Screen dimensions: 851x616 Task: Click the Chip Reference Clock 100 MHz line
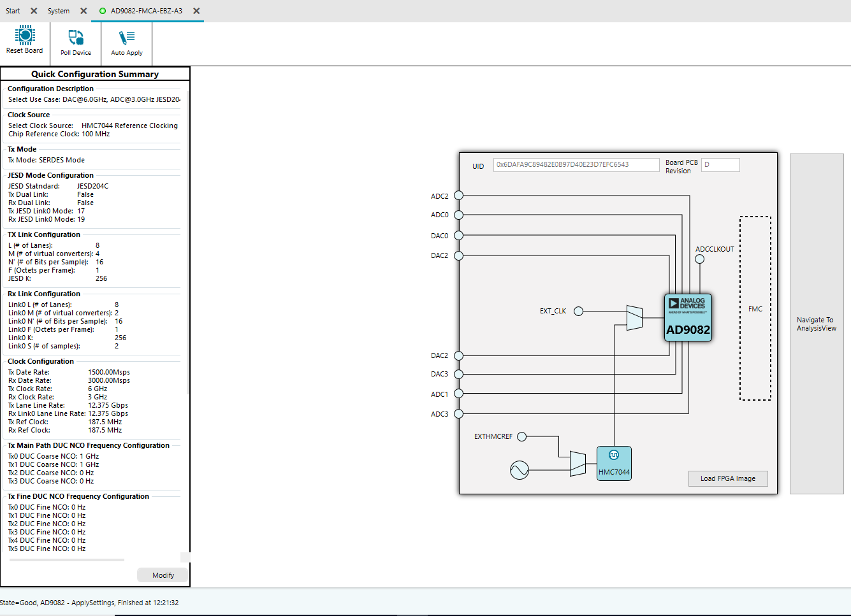59,134
